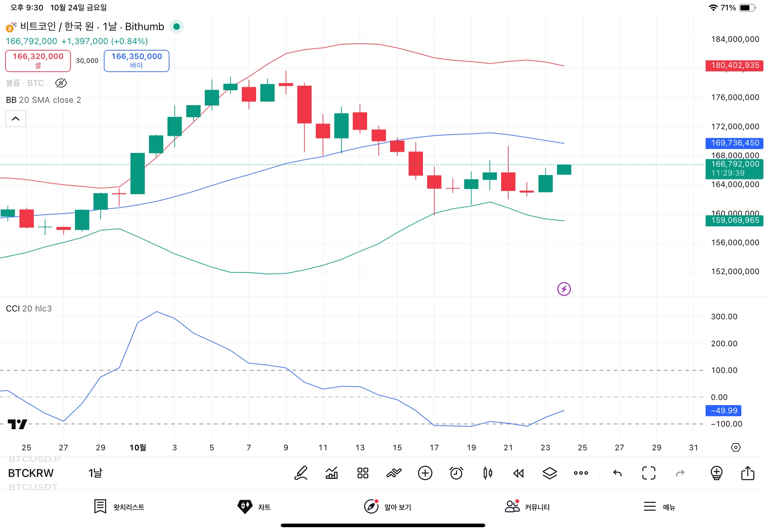Open the candlestick chart type icon
Screen dimensions: 766x532
[x=487, y=473]
